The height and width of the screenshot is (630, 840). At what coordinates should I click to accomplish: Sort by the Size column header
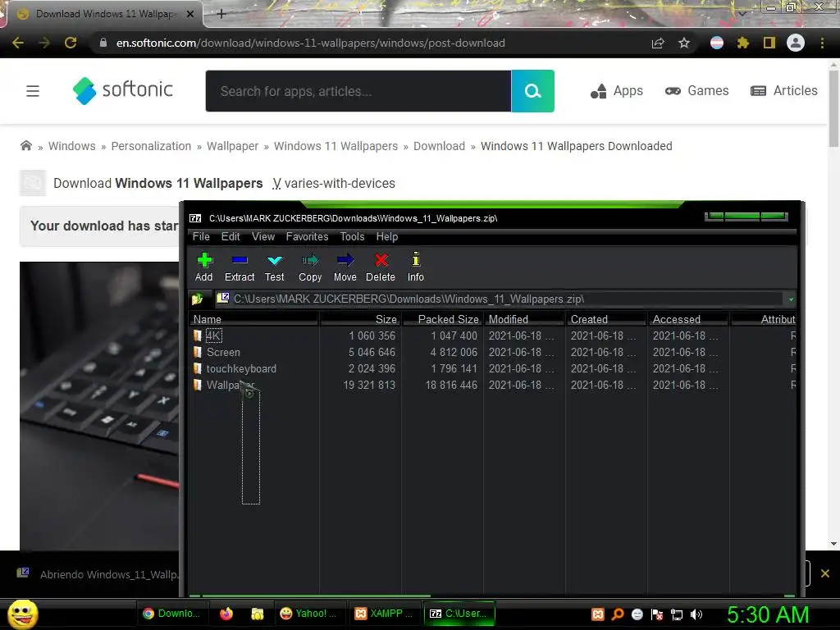click(361, 319)
